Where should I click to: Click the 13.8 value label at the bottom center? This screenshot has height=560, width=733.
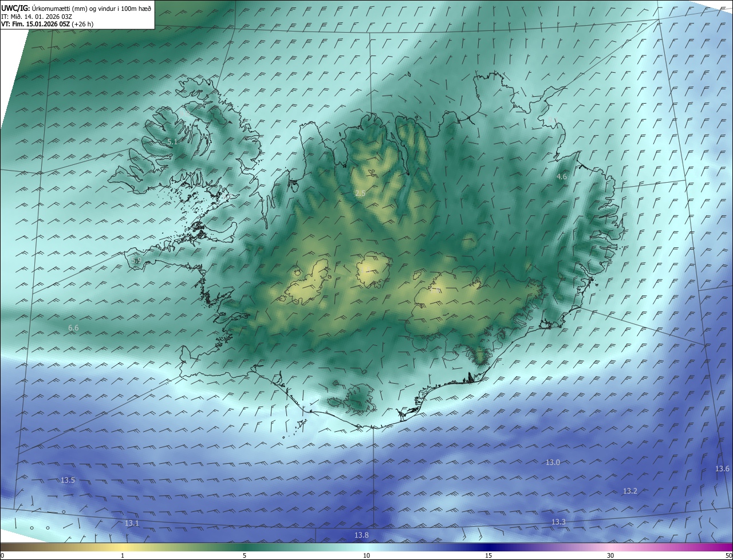[361, 535]
